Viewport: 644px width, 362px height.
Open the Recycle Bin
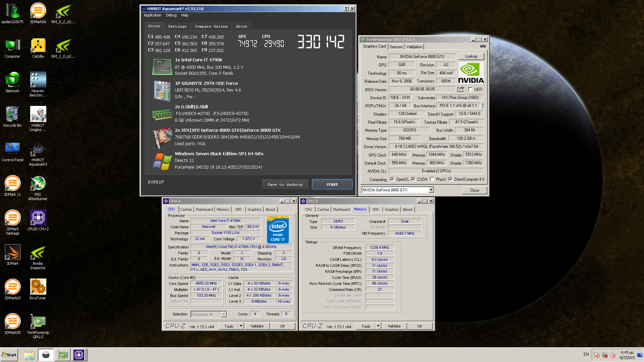coord(12,117)
